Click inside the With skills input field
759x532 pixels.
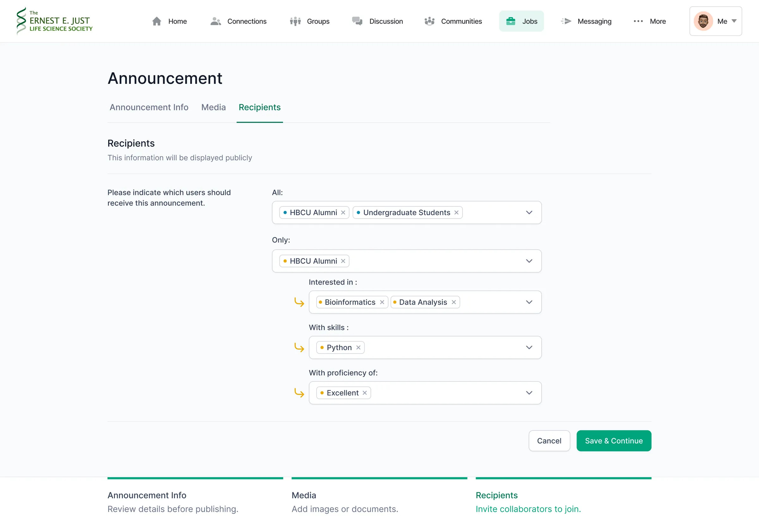425,348
